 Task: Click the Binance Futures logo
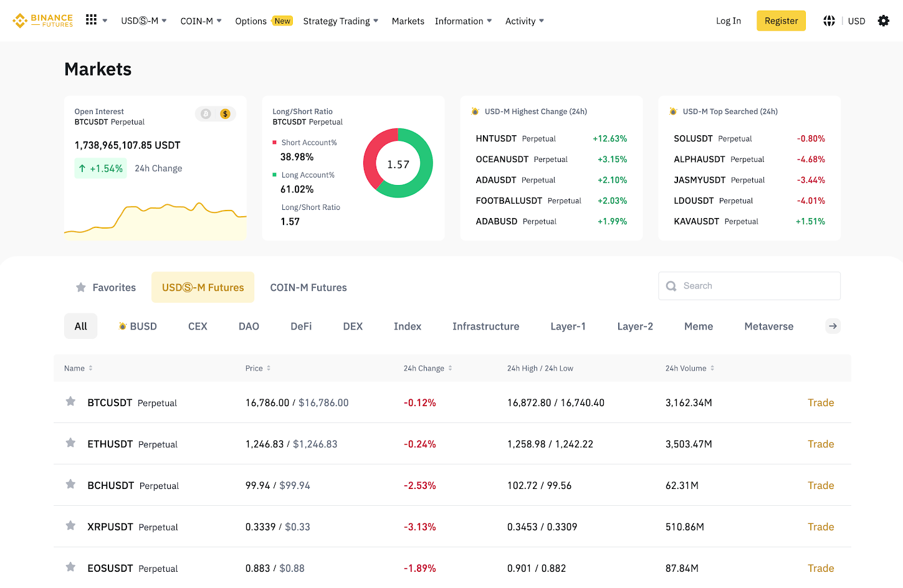42,21
